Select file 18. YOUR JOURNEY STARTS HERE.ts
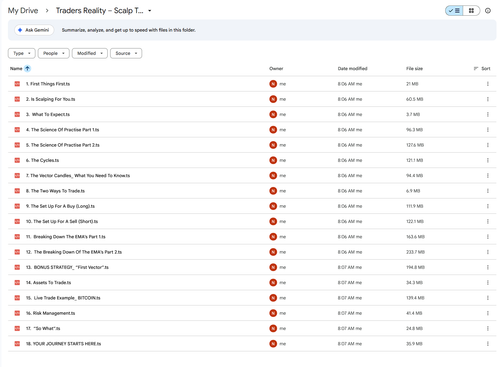This screenshot has height=367, width=500. pos(63,344)
